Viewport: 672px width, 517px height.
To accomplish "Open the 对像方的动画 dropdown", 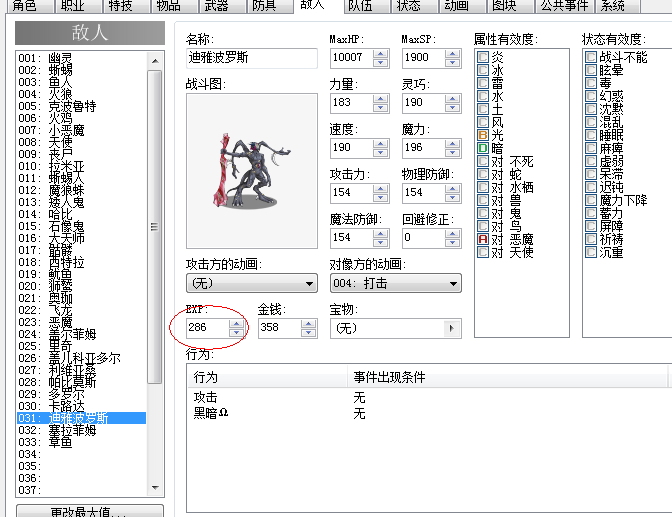I will click(x=396, y=283).
